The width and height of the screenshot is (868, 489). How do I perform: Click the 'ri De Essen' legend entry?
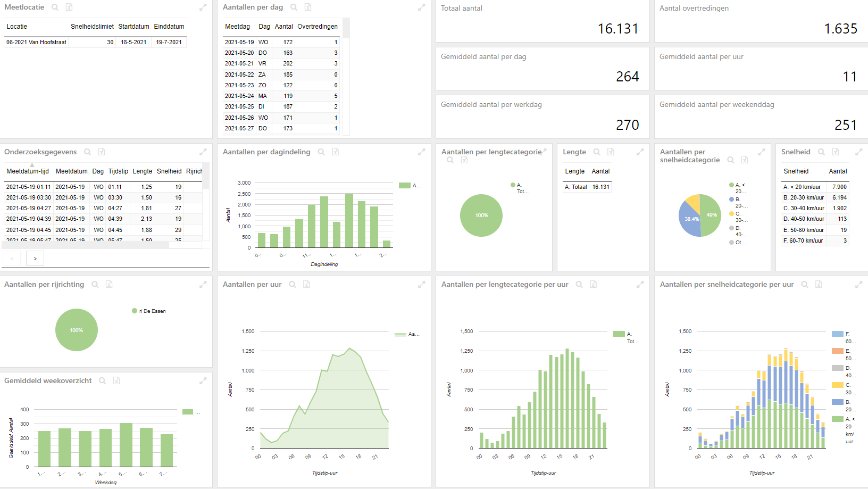tap(149, 311)
